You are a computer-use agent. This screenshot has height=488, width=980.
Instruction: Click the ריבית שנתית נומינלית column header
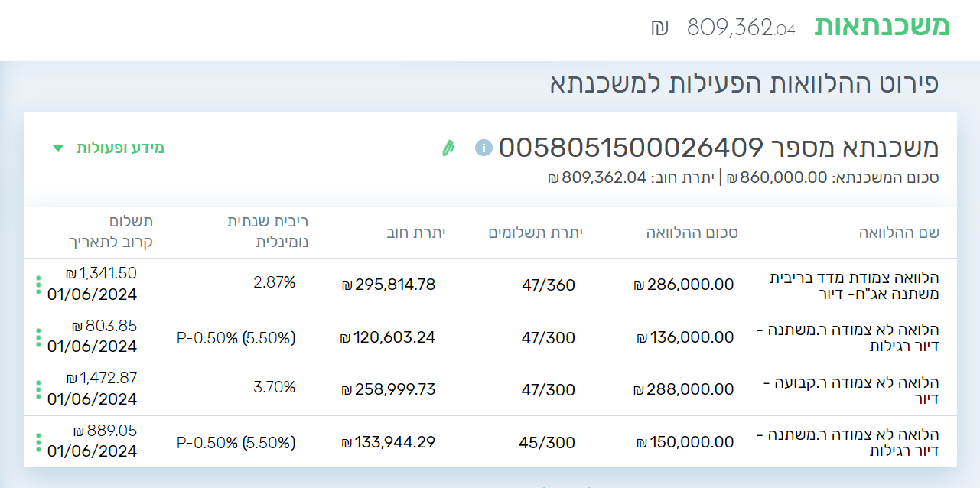tap(268, 232)
